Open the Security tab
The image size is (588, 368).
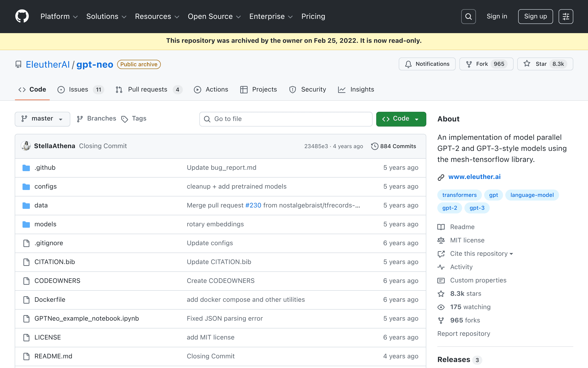coord(307,89)
